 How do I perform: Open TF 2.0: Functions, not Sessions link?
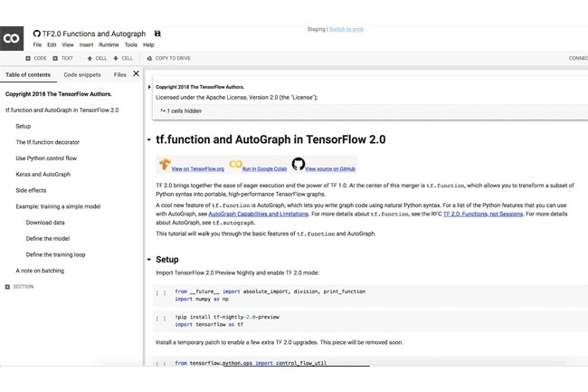pos(483,214)
